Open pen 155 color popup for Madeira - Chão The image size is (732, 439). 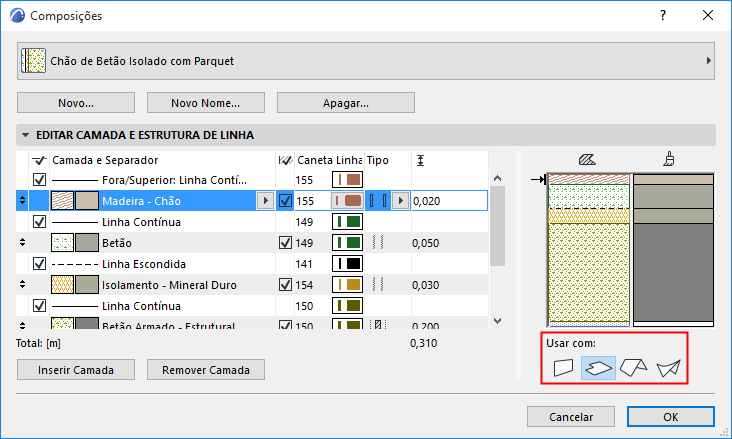coord(347,201)
